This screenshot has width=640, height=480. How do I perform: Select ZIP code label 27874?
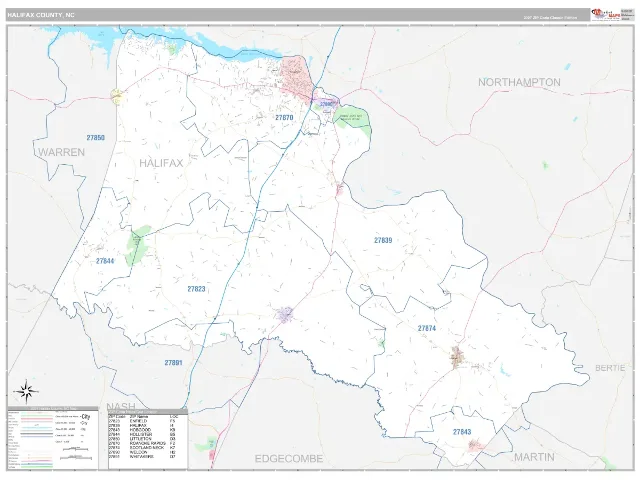click(x=427, y=328)
